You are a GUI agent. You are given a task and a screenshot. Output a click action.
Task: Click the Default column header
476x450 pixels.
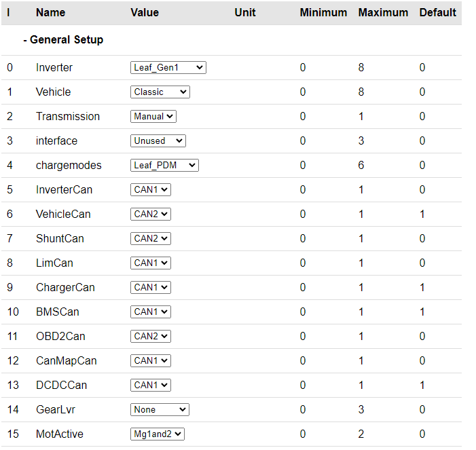(x=437, y=13)
